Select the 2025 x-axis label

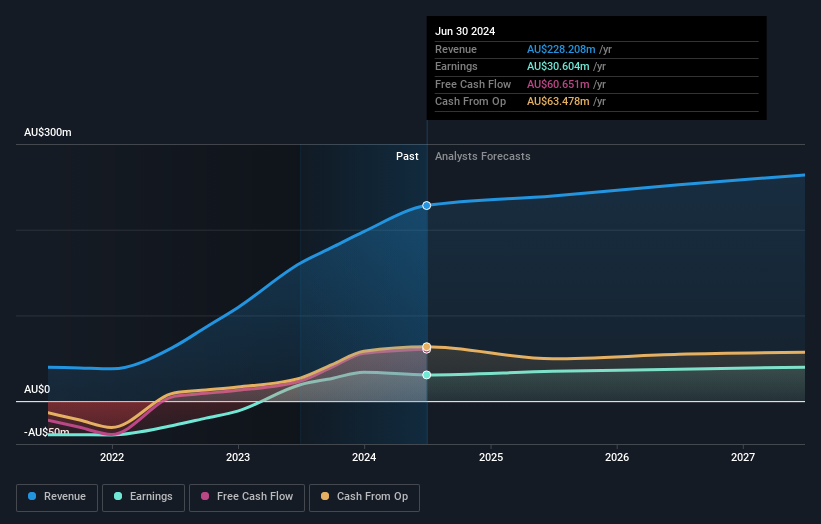491,457
